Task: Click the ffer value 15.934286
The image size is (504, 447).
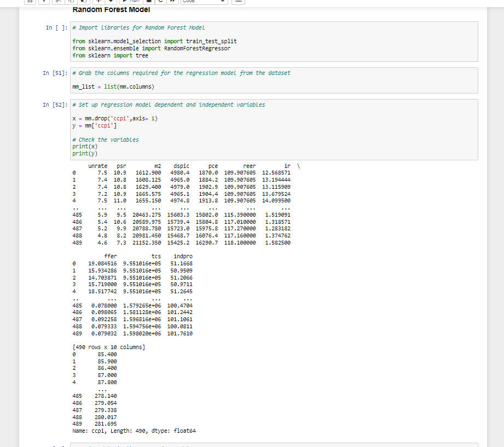Action: click(x=102, y=271)
